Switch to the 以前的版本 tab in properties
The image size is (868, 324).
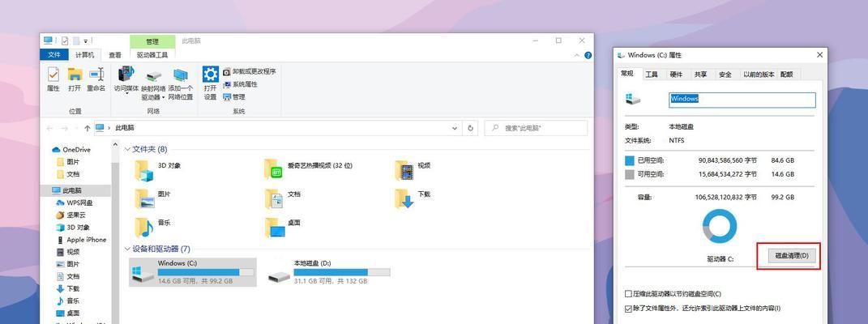point(759,74)
